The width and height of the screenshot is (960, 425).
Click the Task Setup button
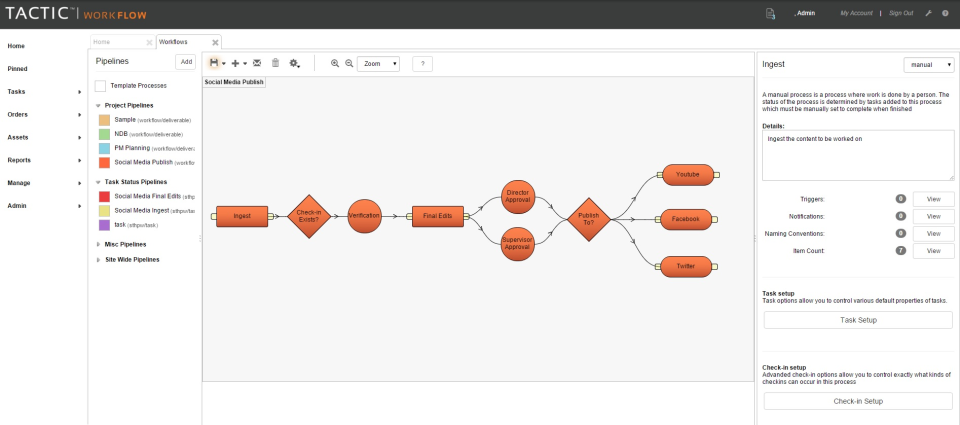858,320
